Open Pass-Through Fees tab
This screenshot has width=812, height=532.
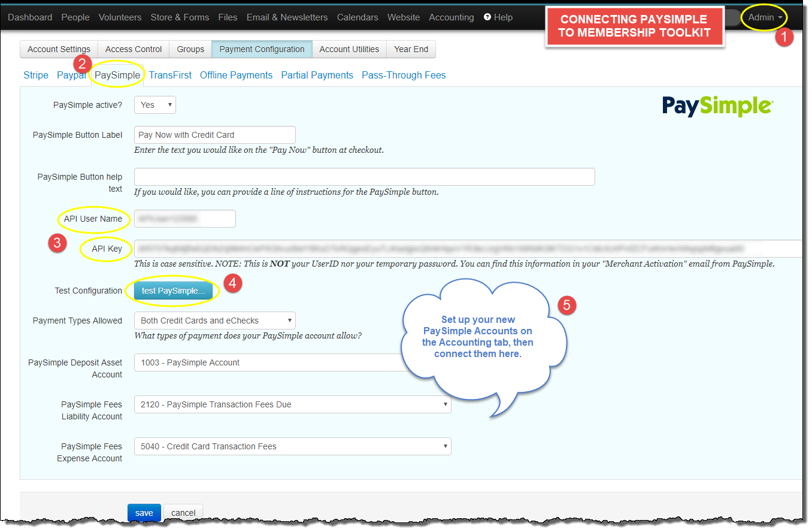point(404,75)
